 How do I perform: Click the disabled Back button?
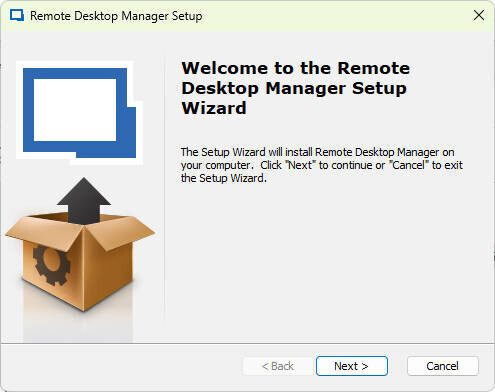click(278, 366)
